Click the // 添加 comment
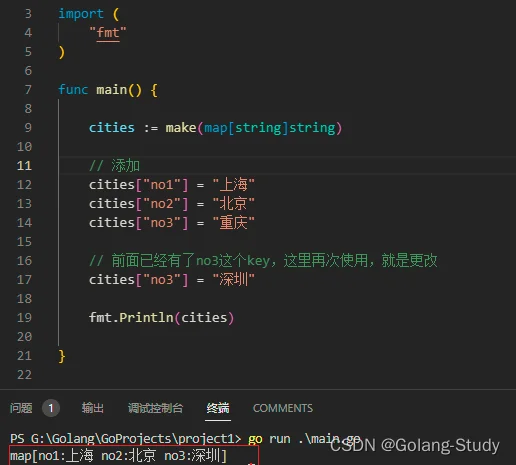Screen dimensions: 516x465 coord(114,166)
